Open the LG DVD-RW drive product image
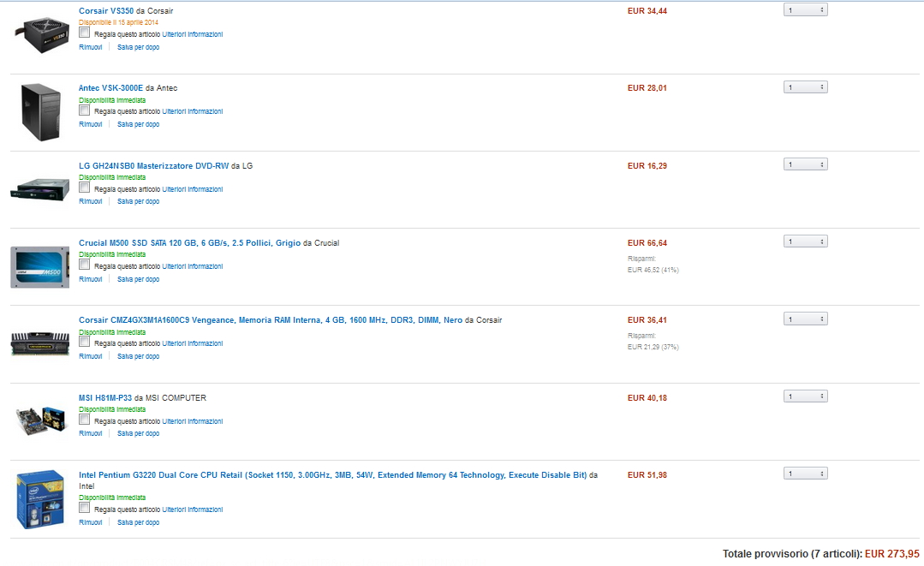This screenshot has width=924, height=566. tap(39, 189)
